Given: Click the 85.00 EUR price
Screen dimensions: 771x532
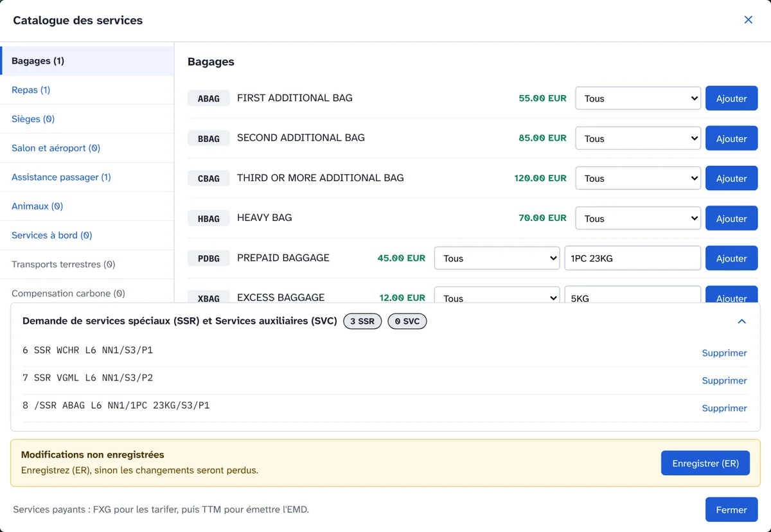Looking at the screenshot, I should pyautogui.click(x=542, y=138).
